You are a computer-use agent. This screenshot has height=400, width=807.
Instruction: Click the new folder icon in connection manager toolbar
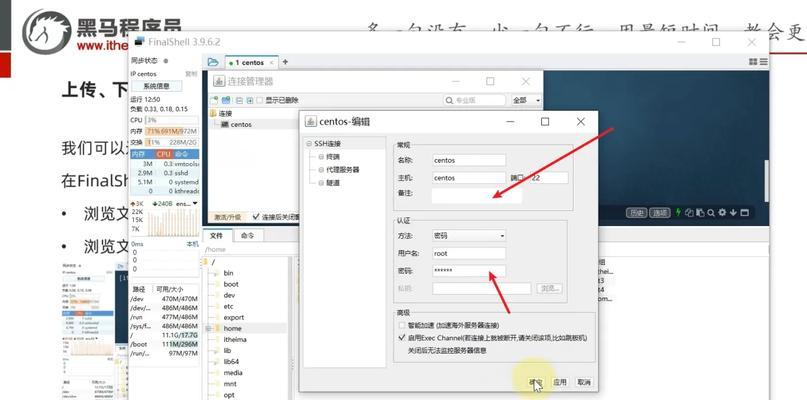click(x=225, y=100)
